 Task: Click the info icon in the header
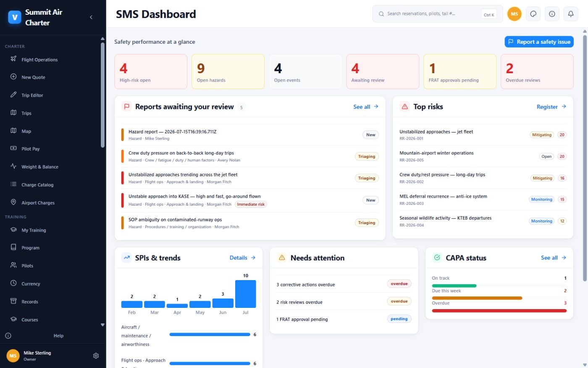coord(552,14)
